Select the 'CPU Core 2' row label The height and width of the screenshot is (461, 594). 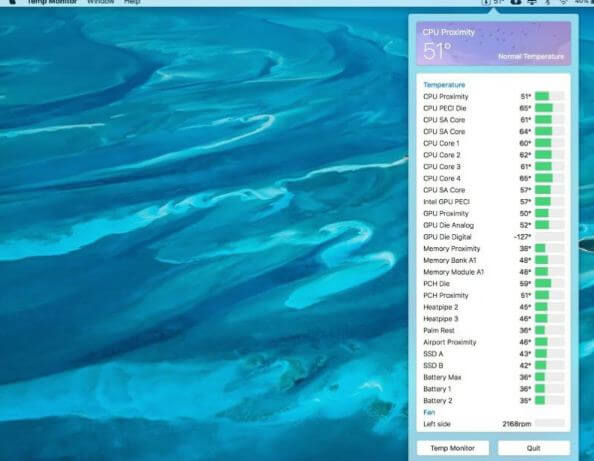(x=442, y=155)
